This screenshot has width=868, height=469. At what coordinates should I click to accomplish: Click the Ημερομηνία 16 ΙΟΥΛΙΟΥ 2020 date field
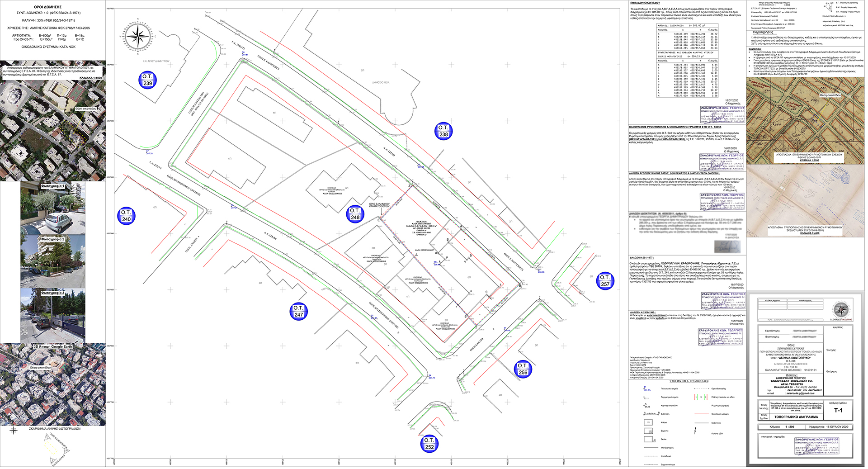click(829, 427)
